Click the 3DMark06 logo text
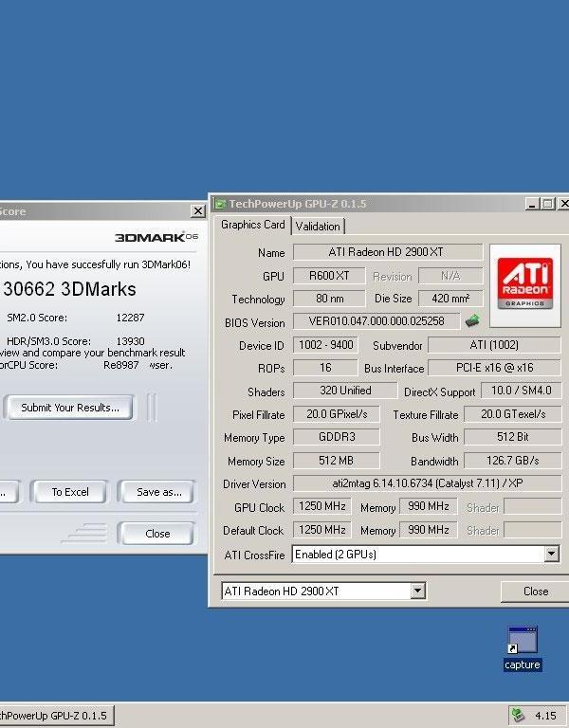569x728 pixels. point(156,237)
